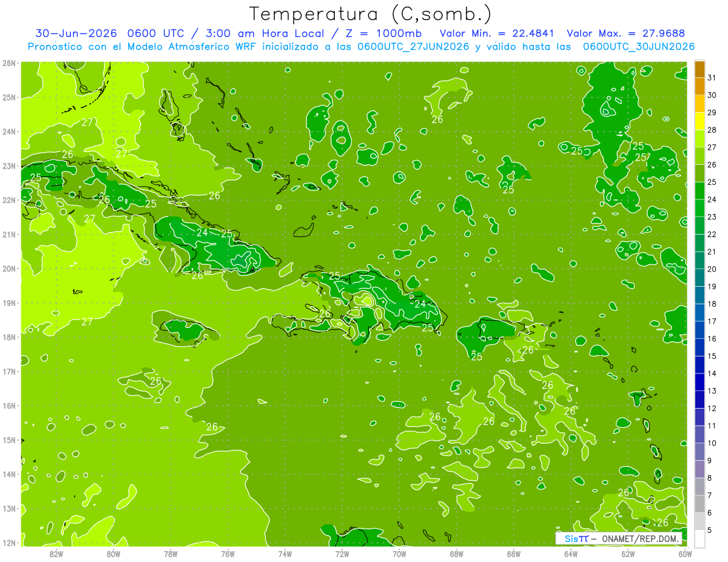Click the 66W longitude axis label
Viewport: 728px width, 562px height.
[514, 554]
